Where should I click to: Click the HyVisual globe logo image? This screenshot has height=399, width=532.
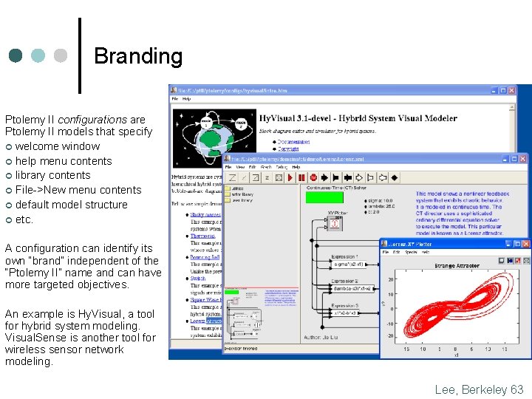coord(214,138)
